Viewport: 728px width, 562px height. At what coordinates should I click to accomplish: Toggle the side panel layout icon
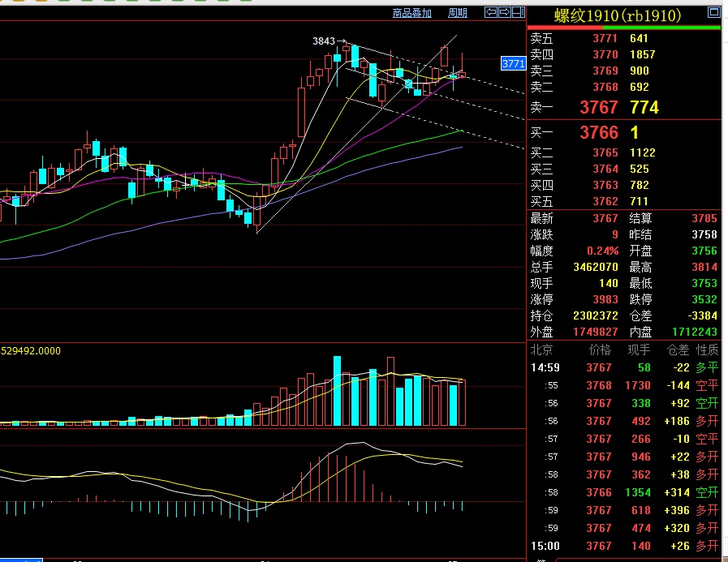[x=518, y=12]
